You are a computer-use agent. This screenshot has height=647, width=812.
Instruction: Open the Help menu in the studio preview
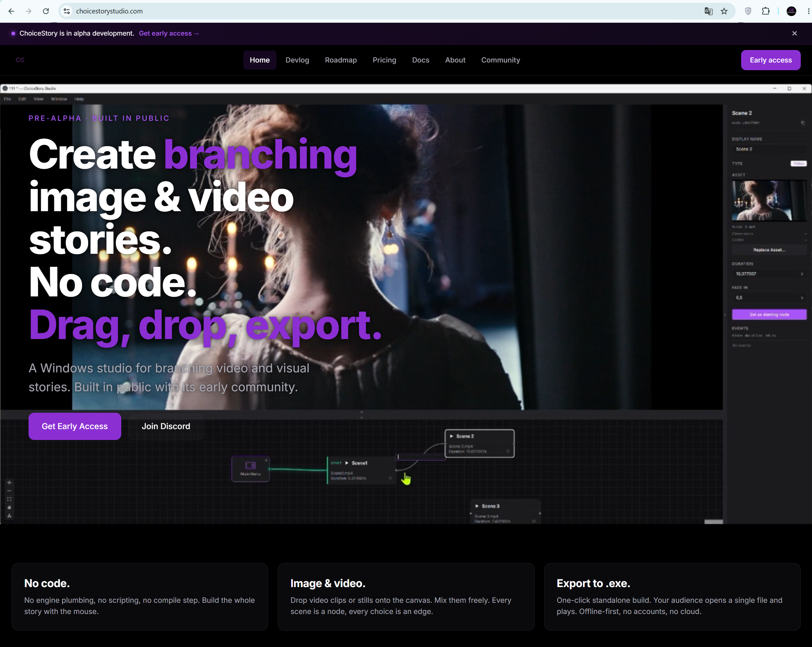point(79,99)
